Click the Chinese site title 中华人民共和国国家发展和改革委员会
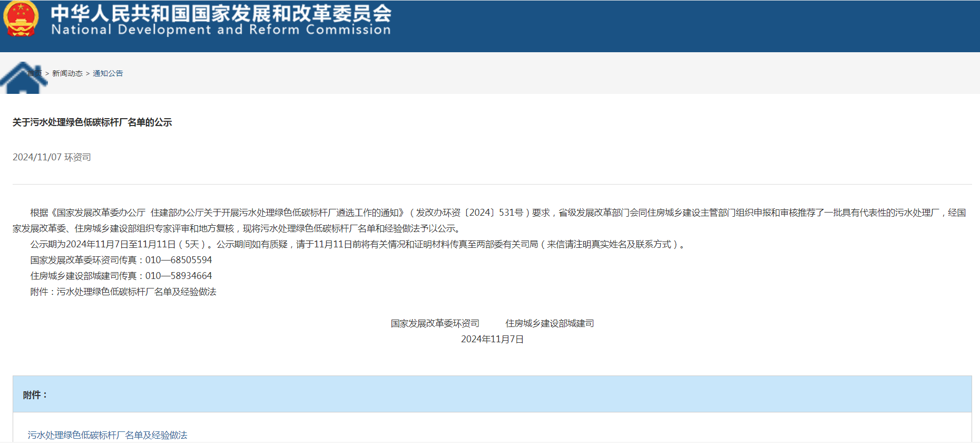Screen dimensions: 980x443 coord(221,13)
